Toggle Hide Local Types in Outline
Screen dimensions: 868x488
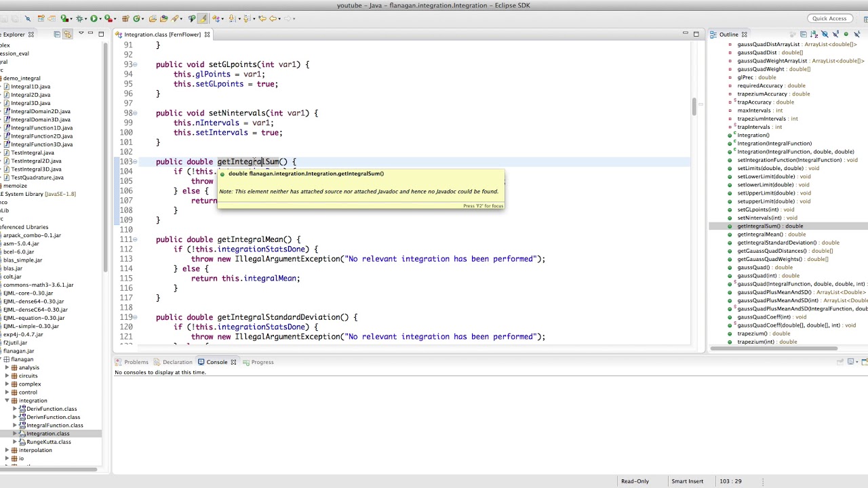tap(857, 34)
